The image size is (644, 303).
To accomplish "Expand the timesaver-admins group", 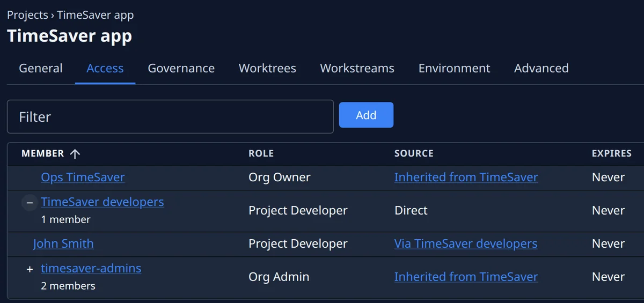I will (30, 269).
